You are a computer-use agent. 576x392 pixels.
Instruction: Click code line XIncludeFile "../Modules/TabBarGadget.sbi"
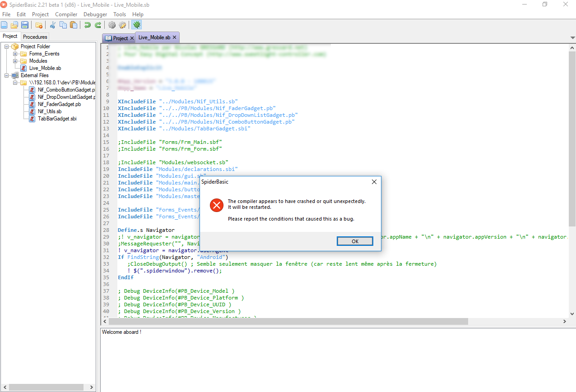[184, 129]
